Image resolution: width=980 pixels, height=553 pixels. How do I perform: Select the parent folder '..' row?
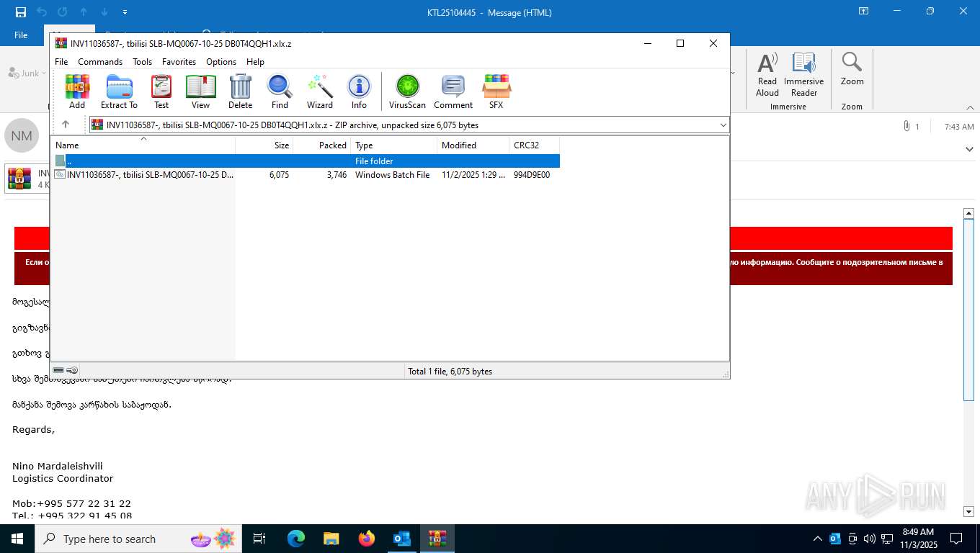[x=306, y=161]
